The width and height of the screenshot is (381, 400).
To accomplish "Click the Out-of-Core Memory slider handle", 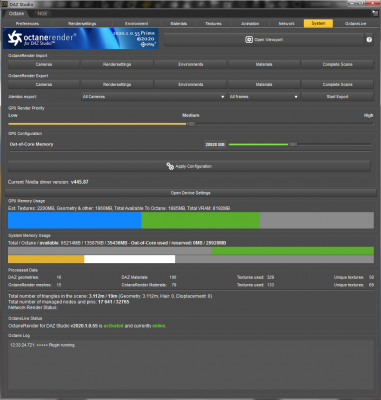I will pos(293,144).
